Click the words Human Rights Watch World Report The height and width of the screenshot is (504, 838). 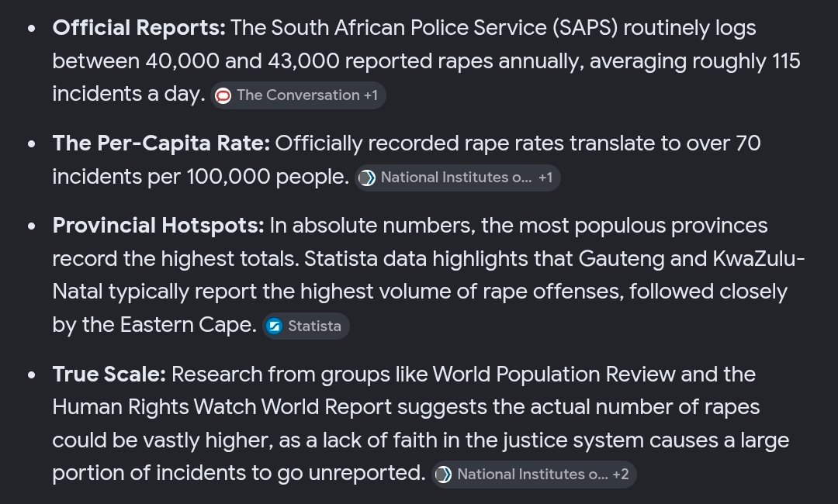222,407
